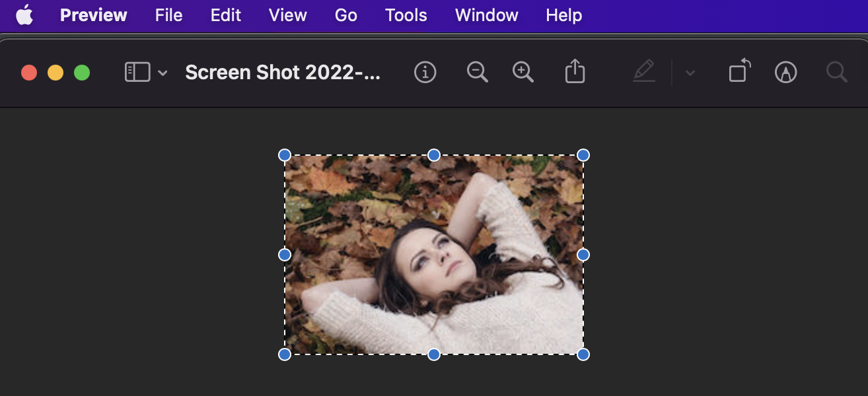The height and width of the screenshot is (396, 868).
Task: Open the Preview application menu
Action: pos(94,15)
